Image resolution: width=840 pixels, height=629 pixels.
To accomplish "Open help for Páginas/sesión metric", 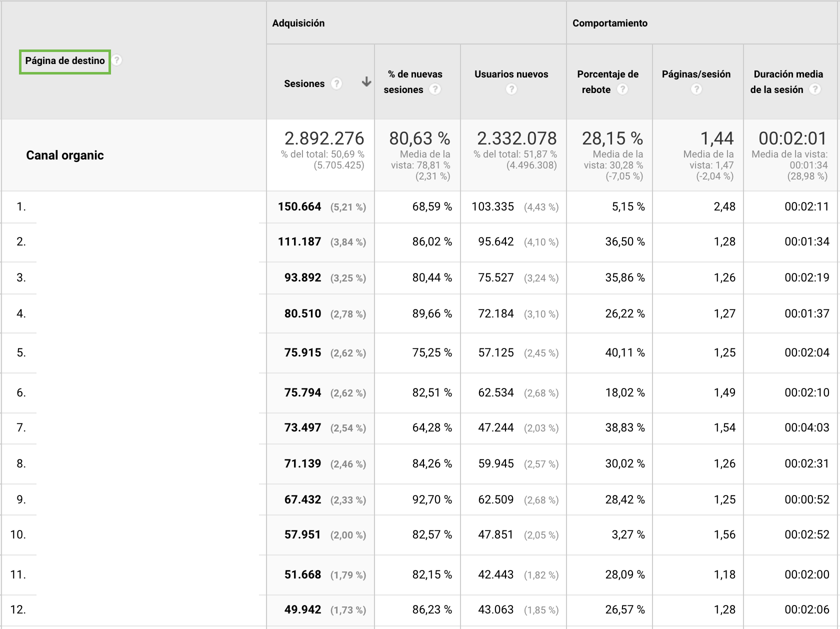I will (x=696, y=89).
